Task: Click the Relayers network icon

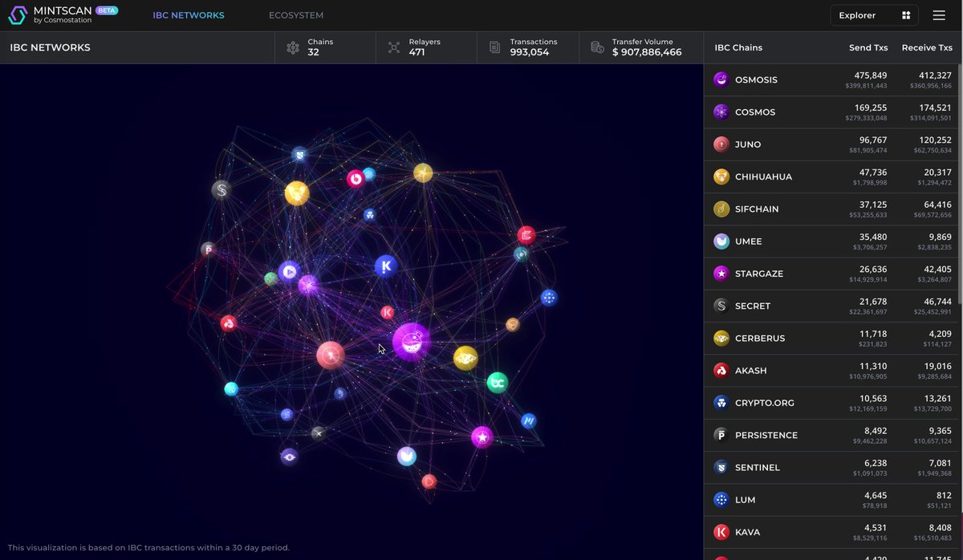Action: 394,47
